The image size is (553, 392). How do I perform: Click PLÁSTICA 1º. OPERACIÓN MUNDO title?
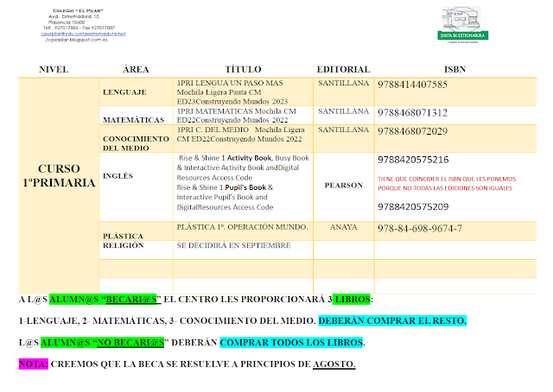click(242, 227)
